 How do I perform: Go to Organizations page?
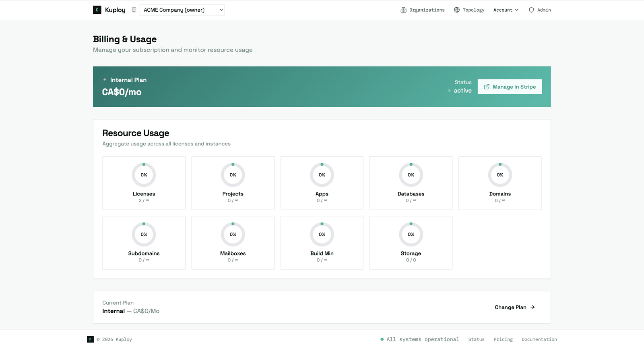tap(423, 10)
